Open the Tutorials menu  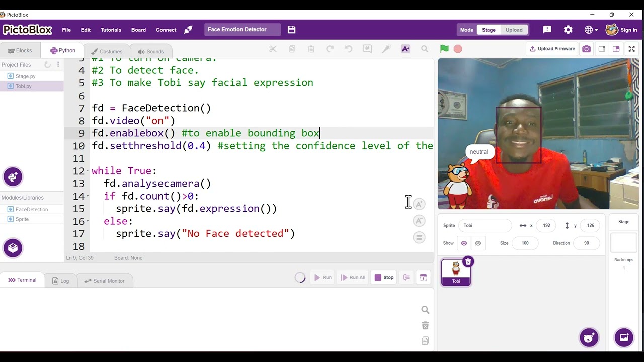111,30
